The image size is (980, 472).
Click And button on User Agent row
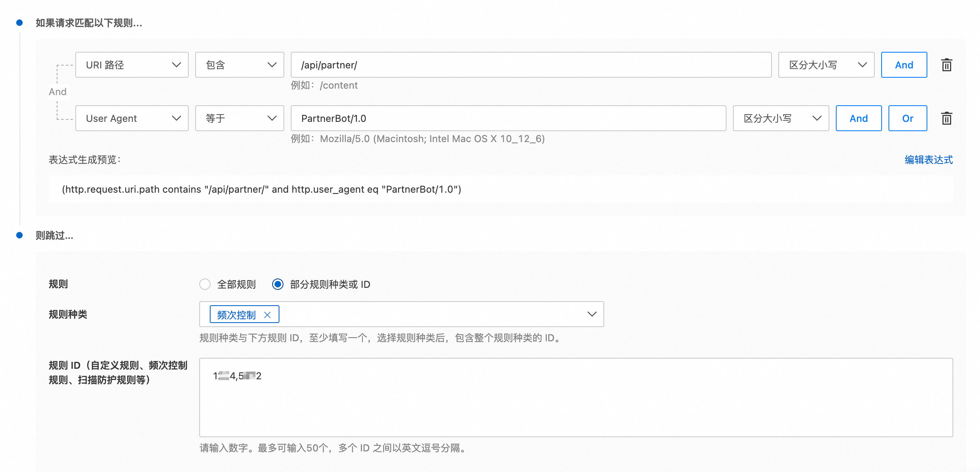(859, 118)
